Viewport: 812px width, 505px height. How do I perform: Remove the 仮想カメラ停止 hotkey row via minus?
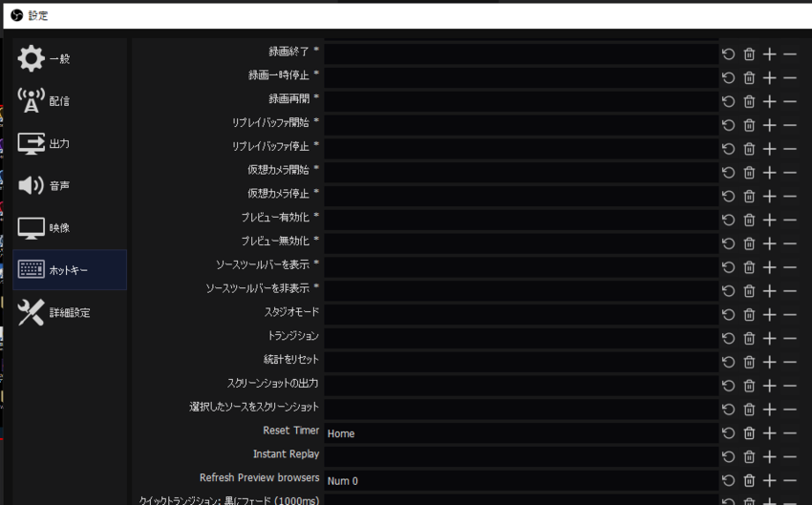790,196
